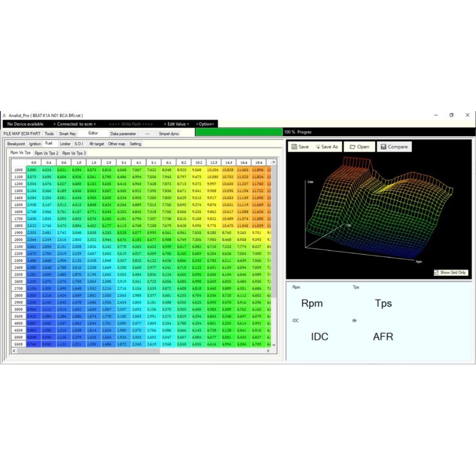Switch to the Ignition tab

point(35,144)
